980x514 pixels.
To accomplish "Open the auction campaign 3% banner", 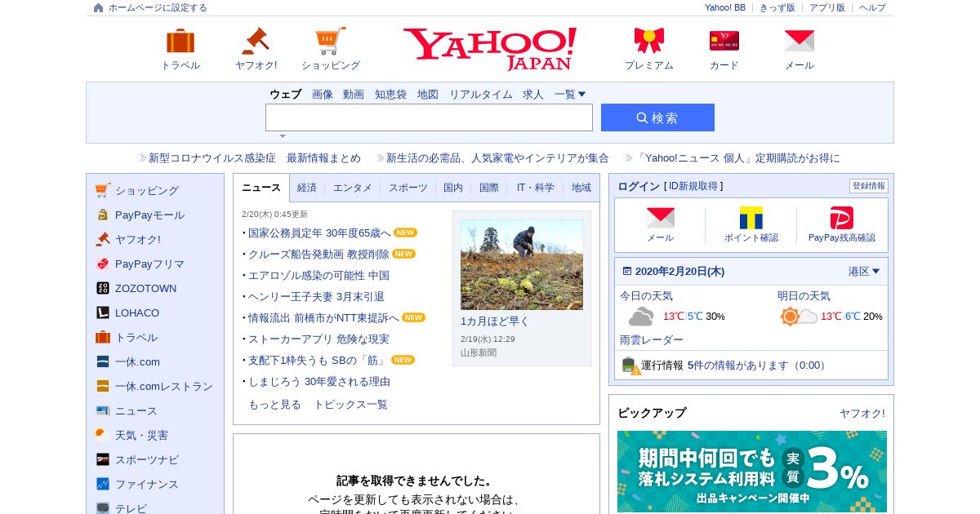I will pyautogui.click(x=752, y=472).
